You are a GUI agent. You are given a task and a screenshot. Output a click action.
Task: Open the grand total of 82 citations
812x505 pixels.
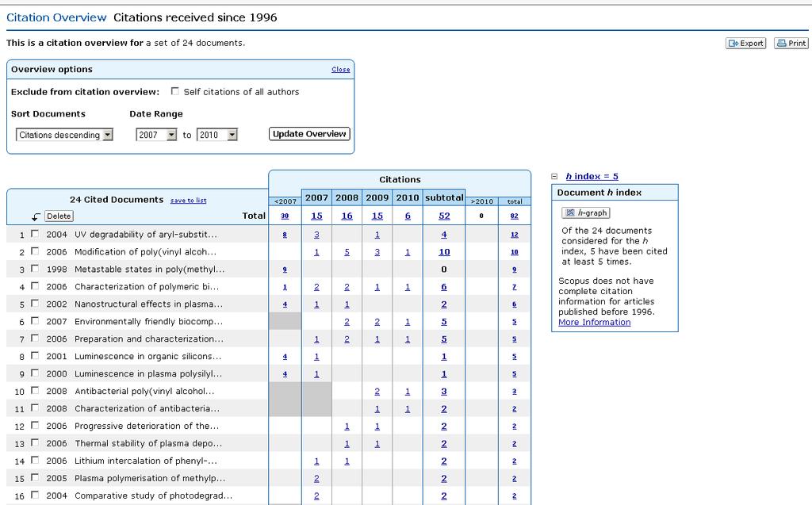(514, 216)
